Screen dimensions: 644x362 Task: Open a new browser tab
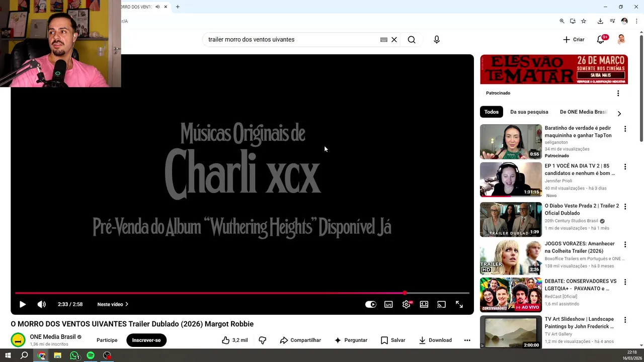178,7
